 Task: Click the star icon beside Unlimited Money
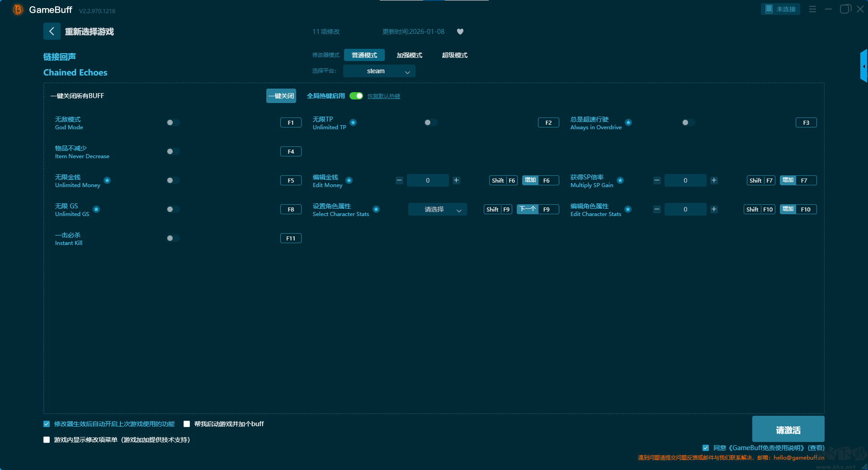107,180
